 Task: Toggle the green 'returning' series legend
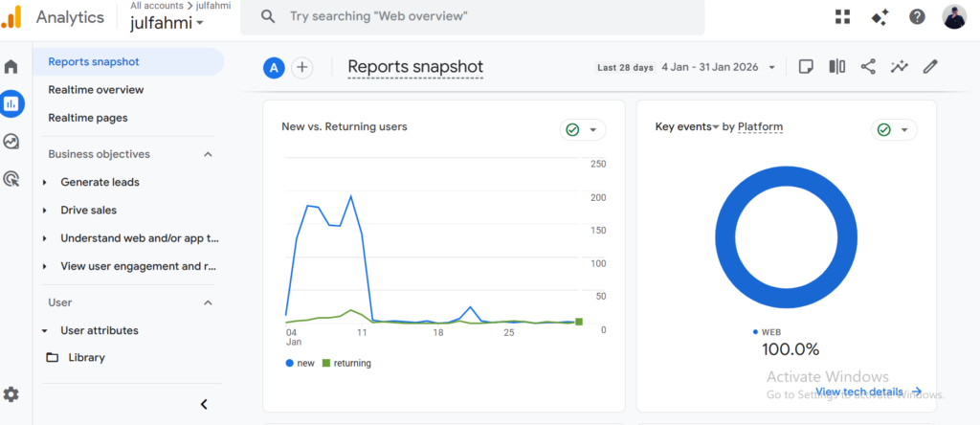pos(346,364)
